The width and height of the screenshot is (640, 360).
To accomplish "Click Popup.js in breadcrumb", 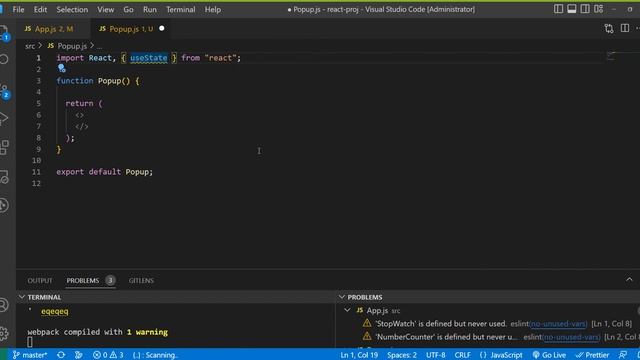I will (x=72, y=46).
